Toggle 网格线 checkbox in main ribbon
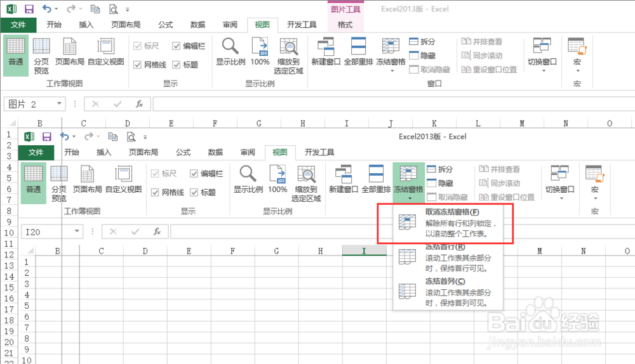 (x=137, y=64)
